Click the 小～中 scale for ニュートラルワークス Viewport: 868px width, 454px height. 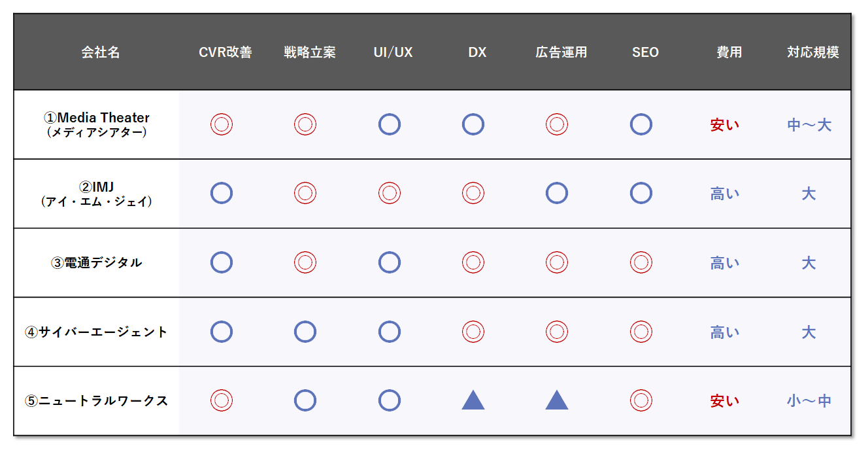tap(809, 401)
